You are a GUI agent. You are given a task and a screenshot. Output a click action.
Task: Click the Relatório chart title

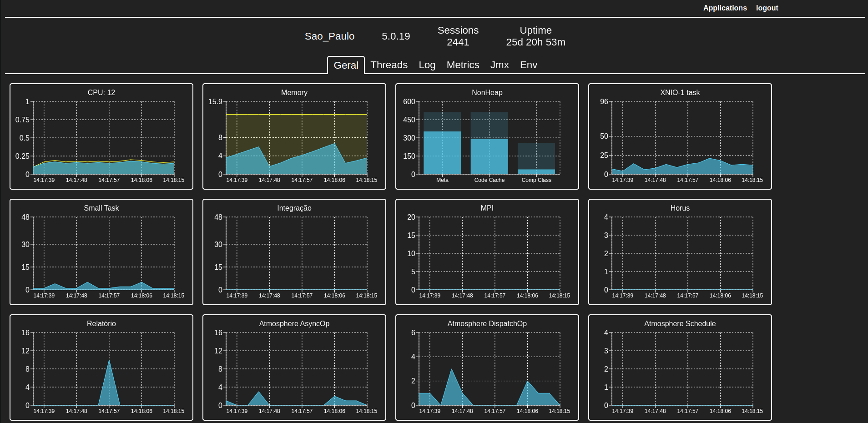101,323
